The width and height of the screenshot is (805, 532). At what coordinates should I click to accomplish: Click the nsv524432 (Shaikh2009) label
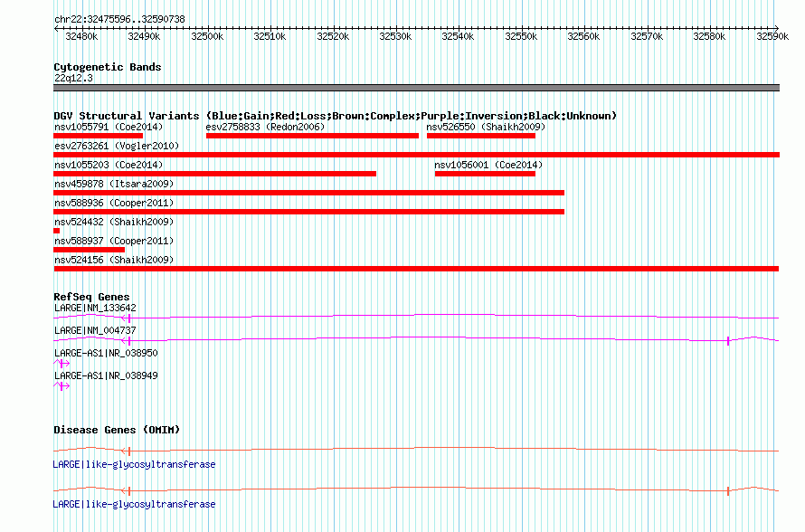click(114, 222)
